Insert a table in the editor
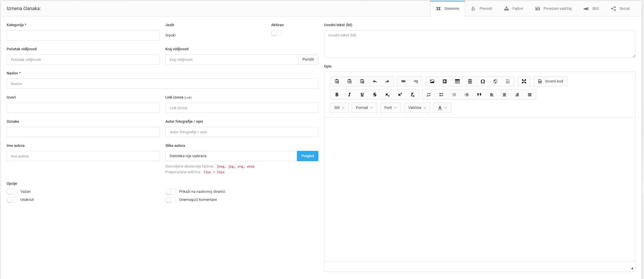644x279 pixels. pyautogui.click(x=457, y=81)
